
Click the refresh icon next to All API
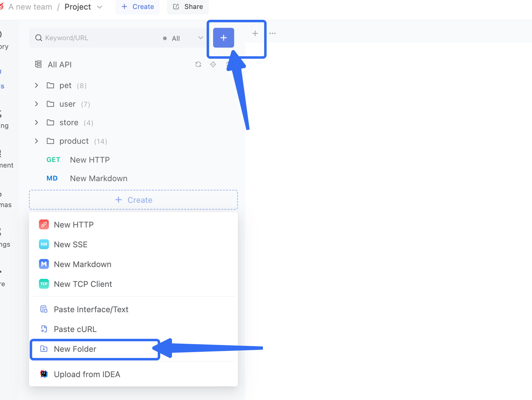click(198, 64)
